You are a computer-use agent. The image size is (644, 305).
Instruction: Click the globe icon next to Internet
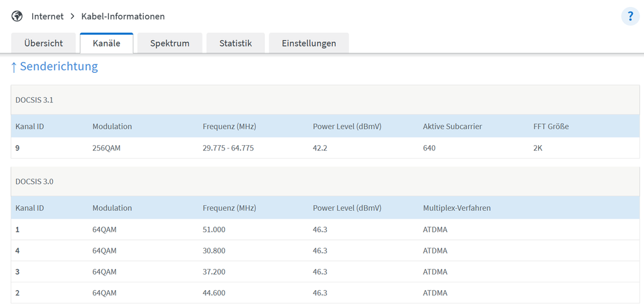(17, 16)
